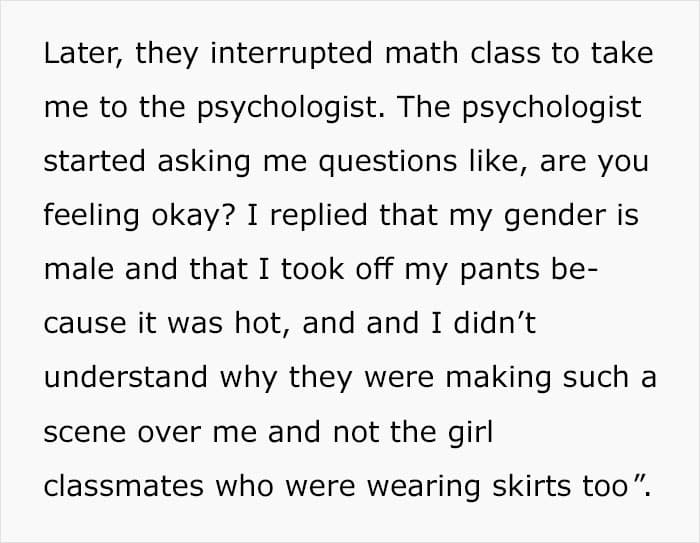
Task: Click the word "male"
Action: coord(79,269)
